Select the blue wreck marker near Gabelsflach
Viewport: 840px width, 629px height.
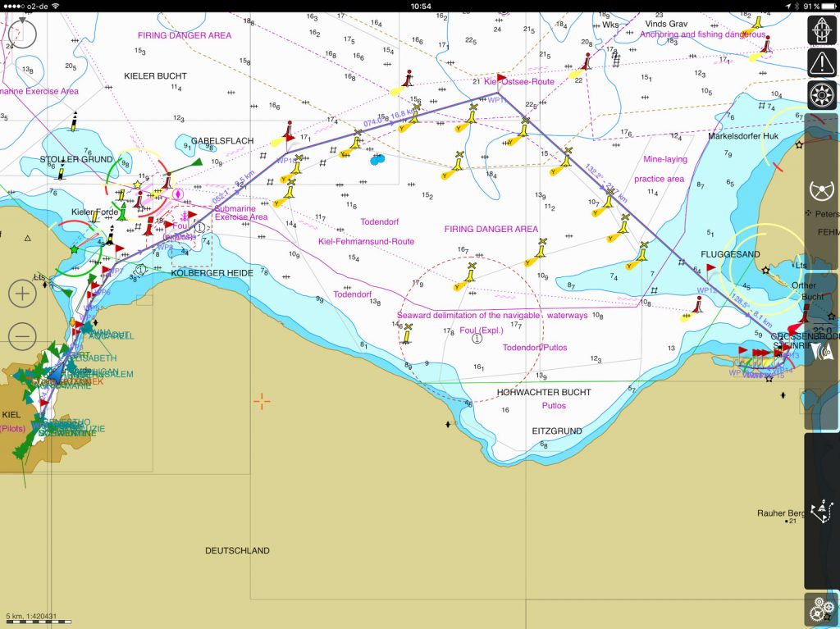coord(377,159)
